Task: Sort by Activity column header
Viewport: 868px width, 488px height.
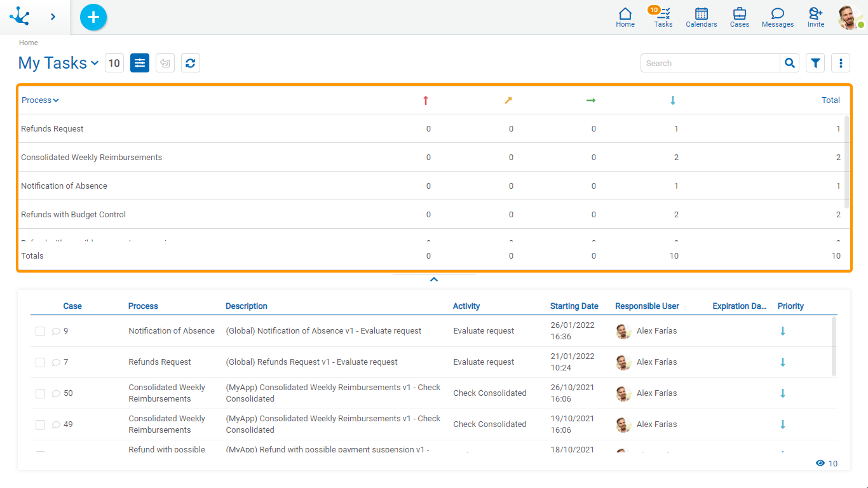Action: (x=466, y=306)
